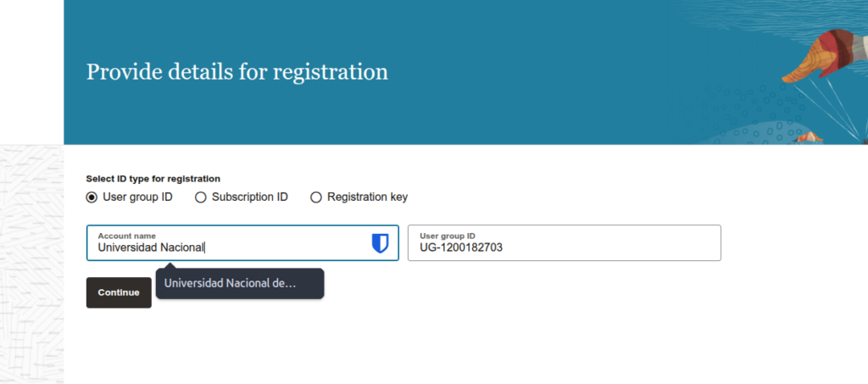Click into the User group ID input

pos(593,248)
